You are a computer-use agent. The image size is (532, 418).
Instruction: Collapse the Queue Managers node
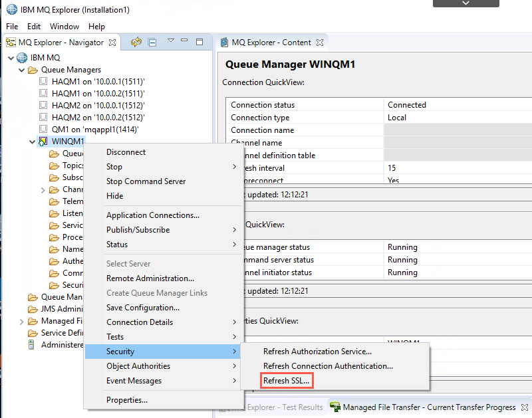point(22,70)
